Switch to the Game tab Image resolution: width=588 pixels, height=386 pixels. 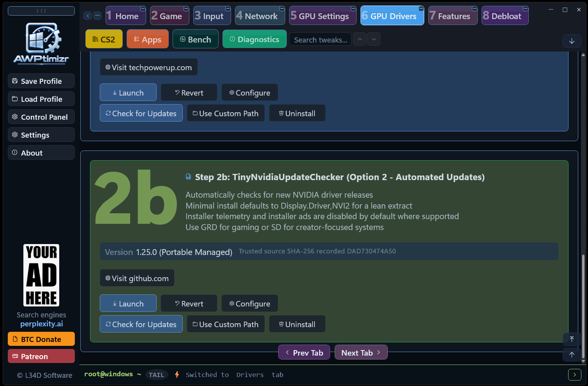tap(170, 16)
